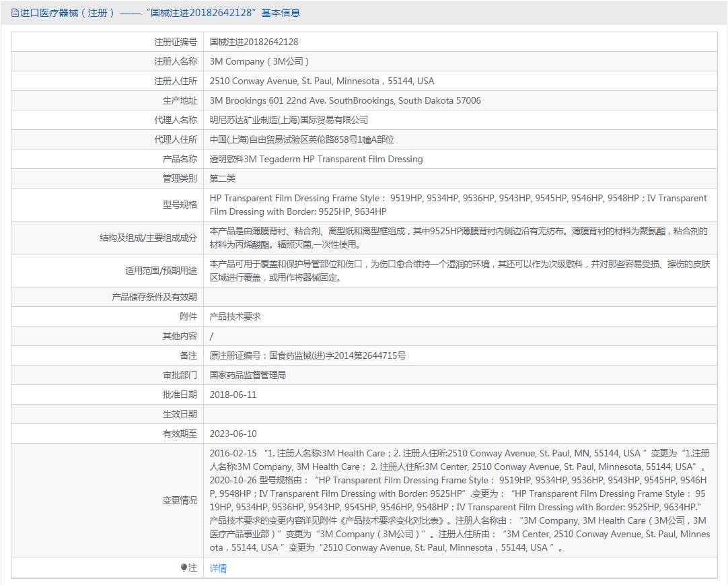This screenshot has height=585, width=728.
Task: Click the 生效日期 label
Action: pos(180,414)
